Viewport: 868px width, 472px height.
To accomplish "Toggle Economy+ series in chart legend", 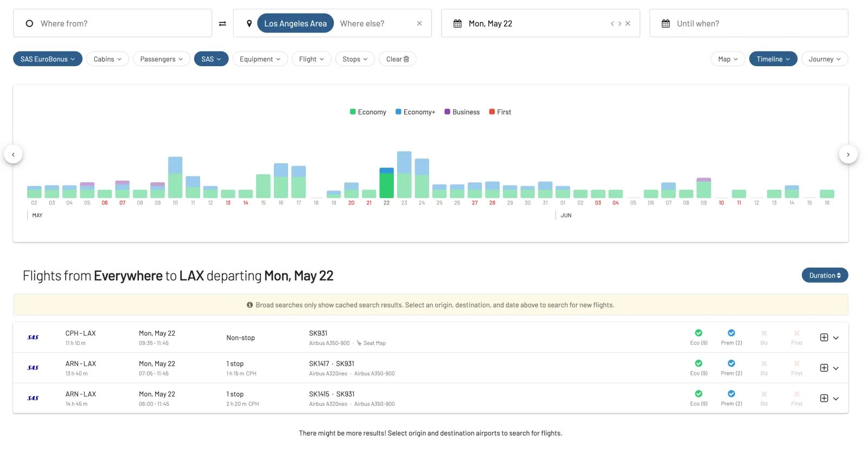I will coord(415,112).
